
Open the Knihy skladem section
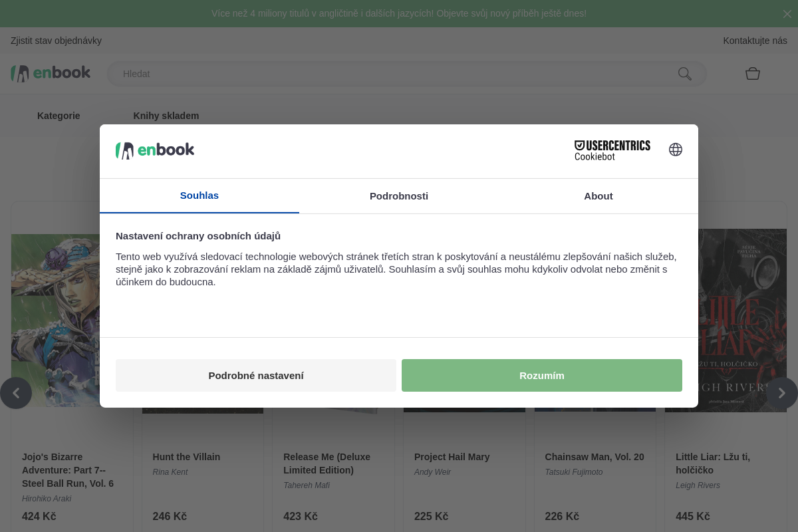[166, 115]
